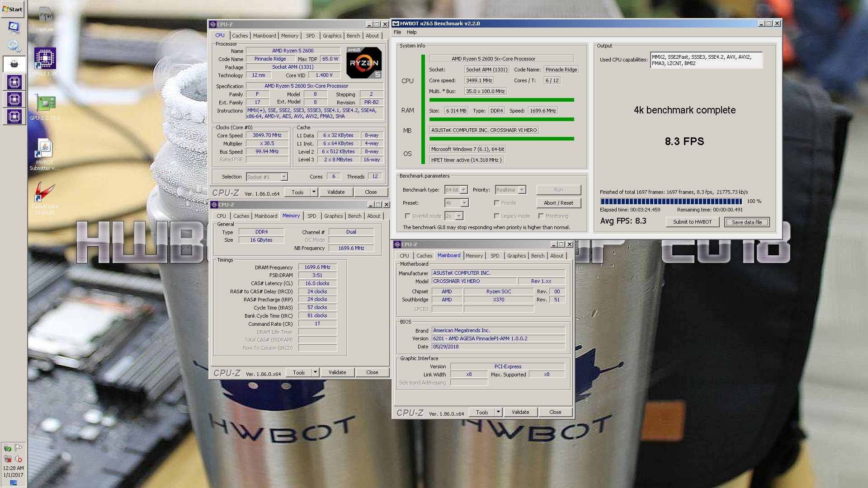
Task: Expand Tools arrow in CPU-Z Memory window
Action: [x=315, y=372]
